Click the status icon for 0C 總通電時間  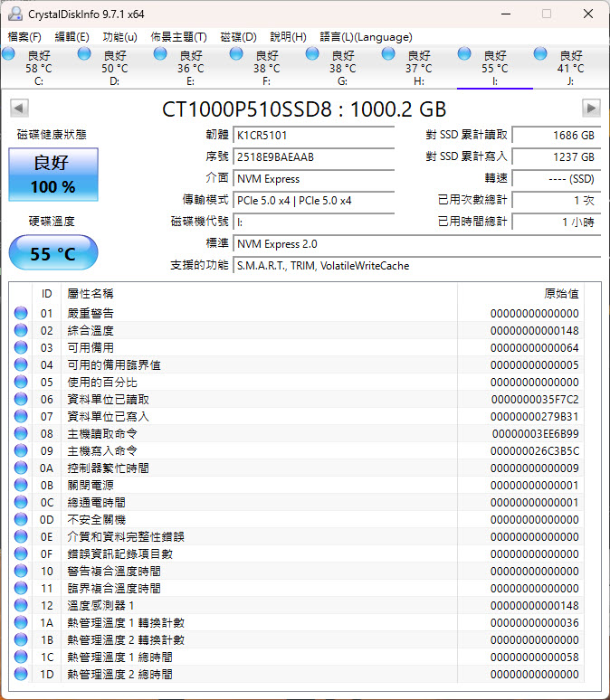pos(21,502)
